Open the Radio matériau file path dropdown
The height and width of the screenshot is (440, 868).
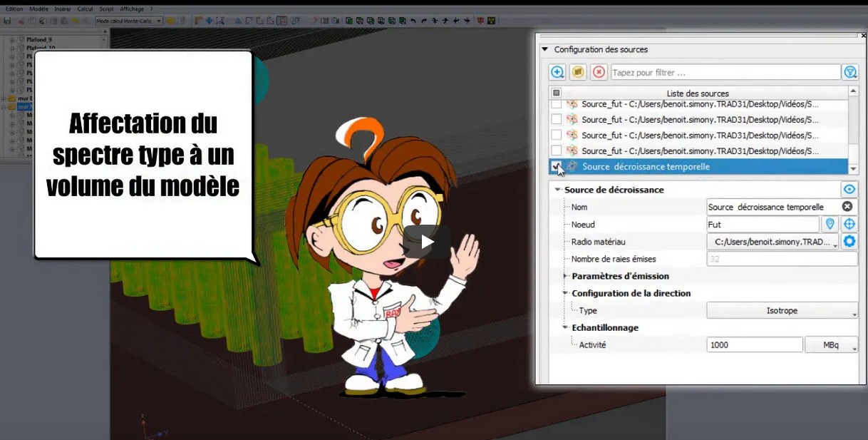[773, 242]
